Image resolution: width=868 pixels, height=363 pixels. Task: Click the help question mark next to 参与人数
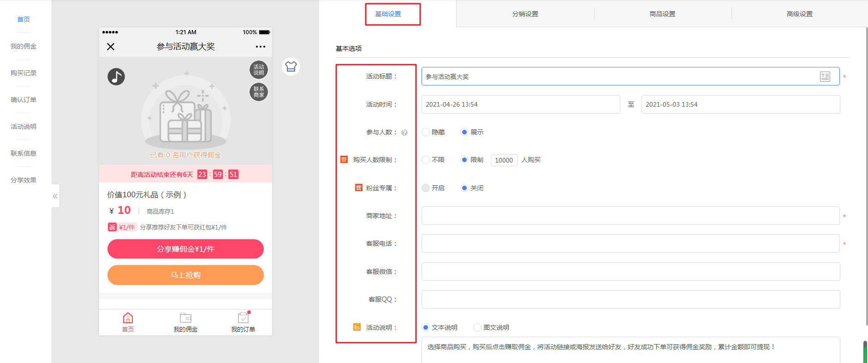click(x=404, y=133)
